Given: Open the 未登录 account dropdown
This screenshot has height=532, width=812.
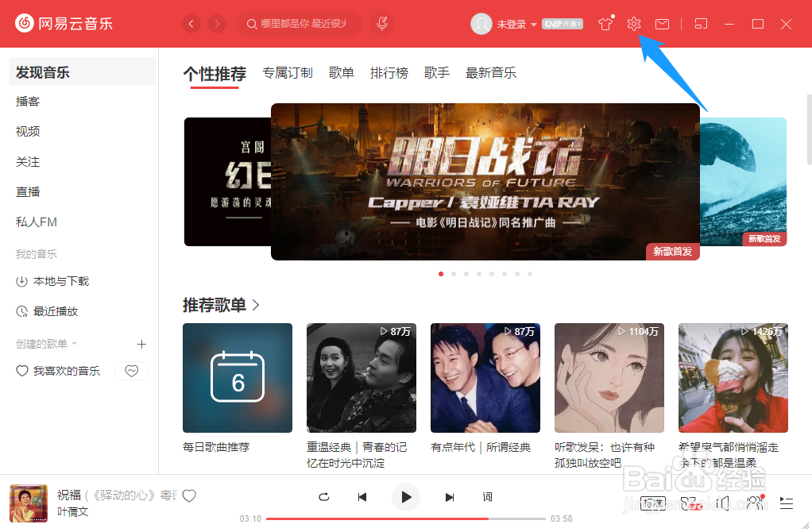Looking at the screenshot, I should point(516,25).
